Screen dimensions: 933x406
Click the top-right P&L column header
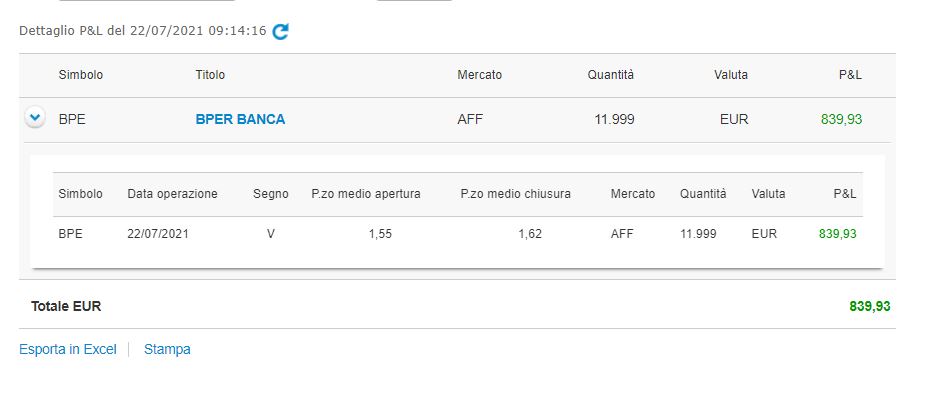(x=850, y=75)
